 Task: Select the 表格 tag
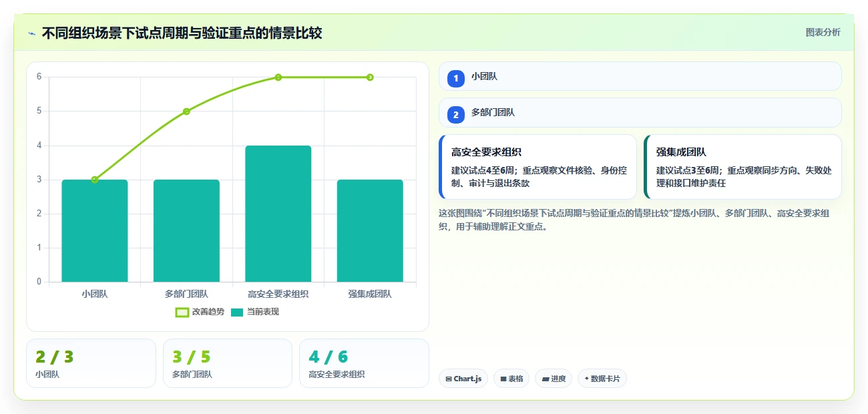point(511,379)
